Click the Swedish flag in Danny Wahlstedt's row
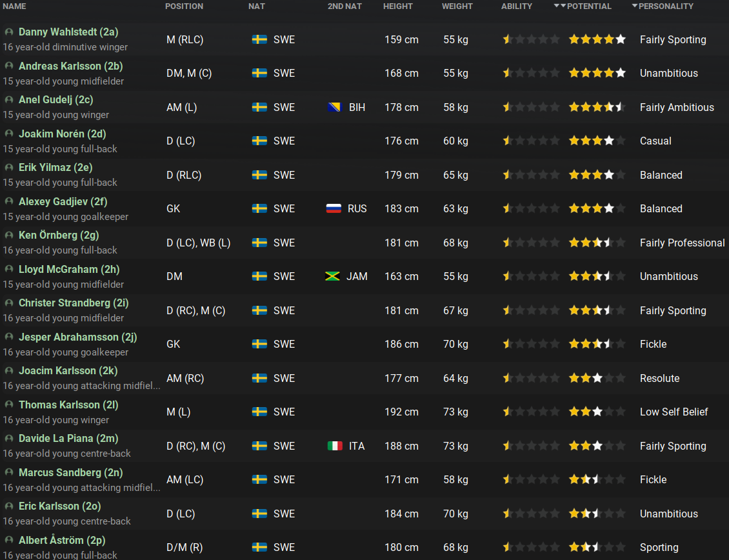 tap(259, 39)
